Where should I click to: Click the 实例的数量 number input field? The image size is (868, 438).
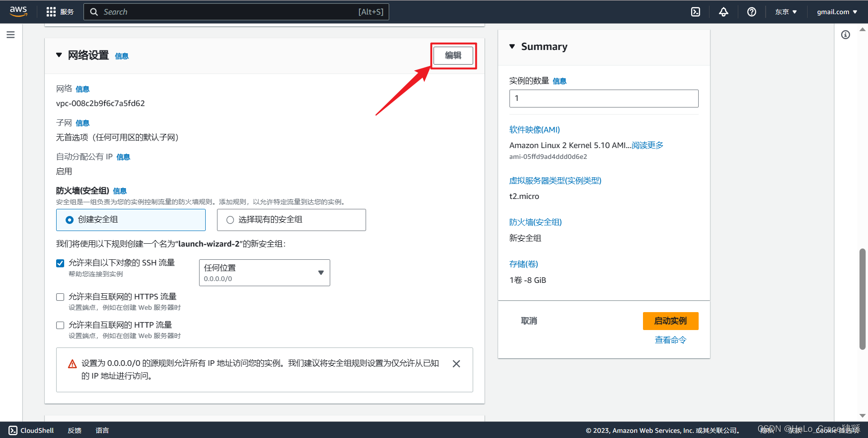[604, 99]
